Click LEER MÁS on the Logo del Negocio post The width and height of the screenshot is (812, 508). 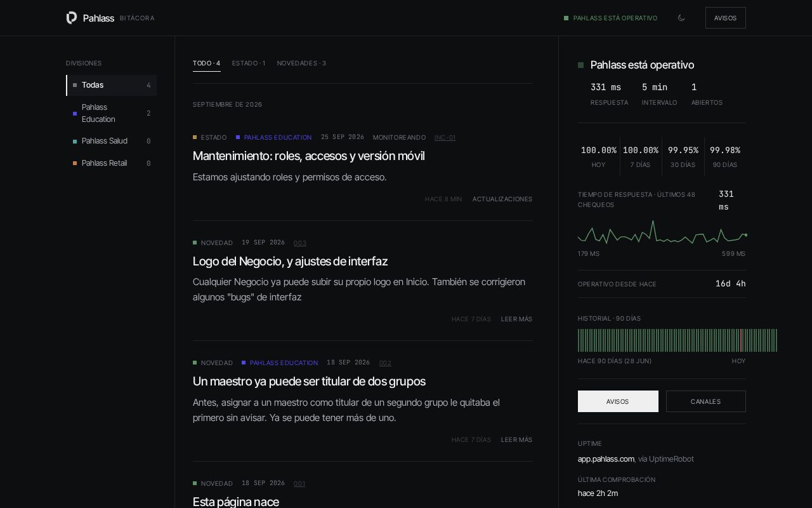point(516,319)
